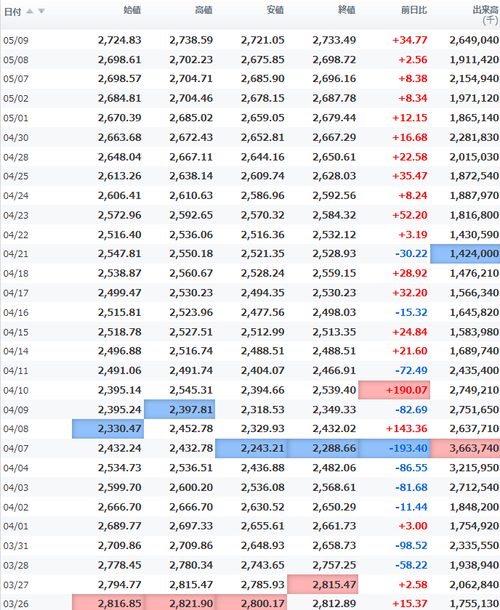Select the 04/23 date cell

point(16,215)
